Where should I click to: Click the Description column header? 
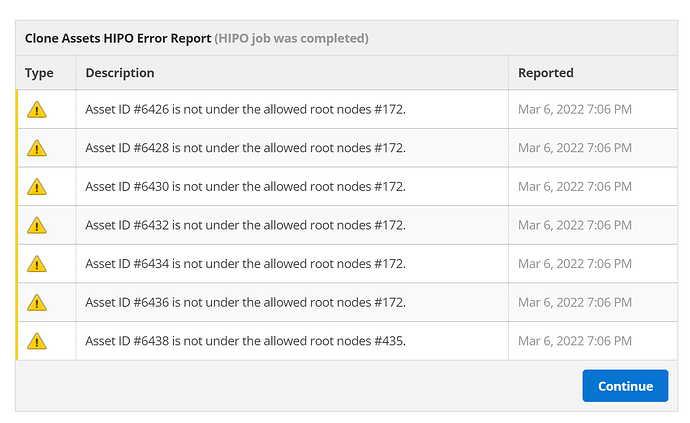[120, 73]
